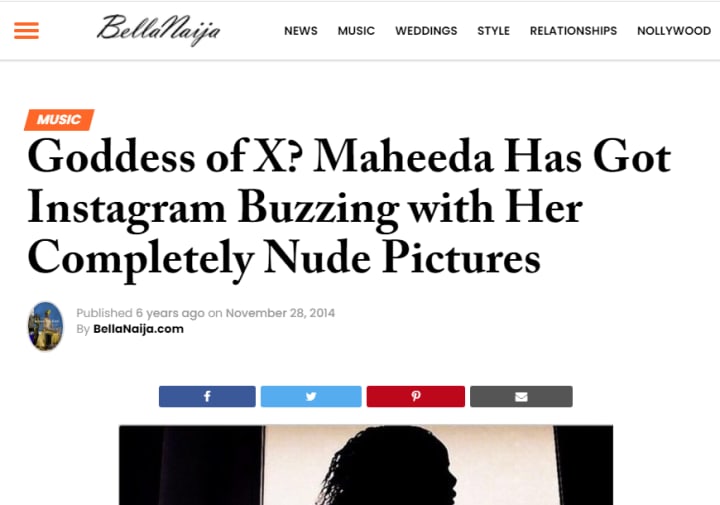The height and width of the screenshot is (505, 720).
Task: Share article via email
Action: pyautogui.click(x=521, y=396)
